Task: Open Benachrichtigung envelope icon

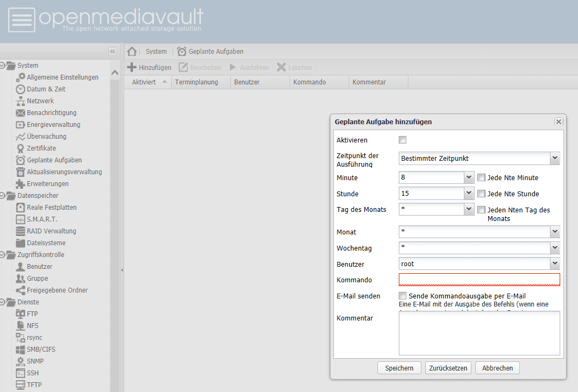Action: [20, 113]
